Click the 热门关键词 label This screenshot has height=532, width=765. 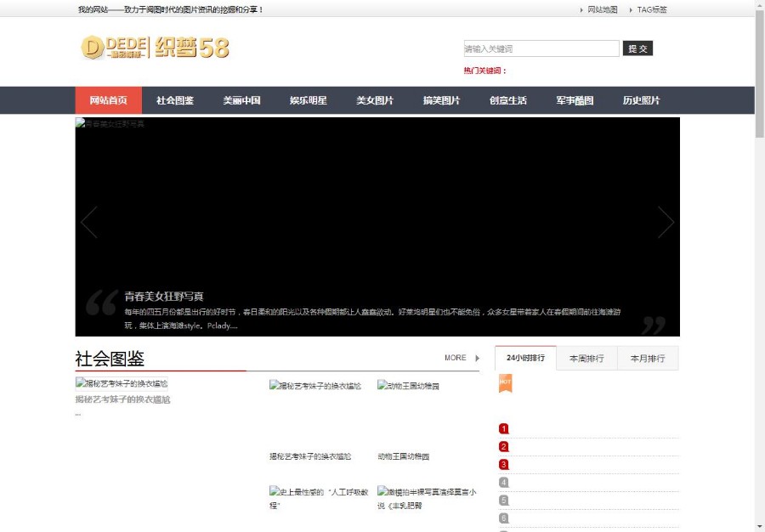tap(485, 71)
